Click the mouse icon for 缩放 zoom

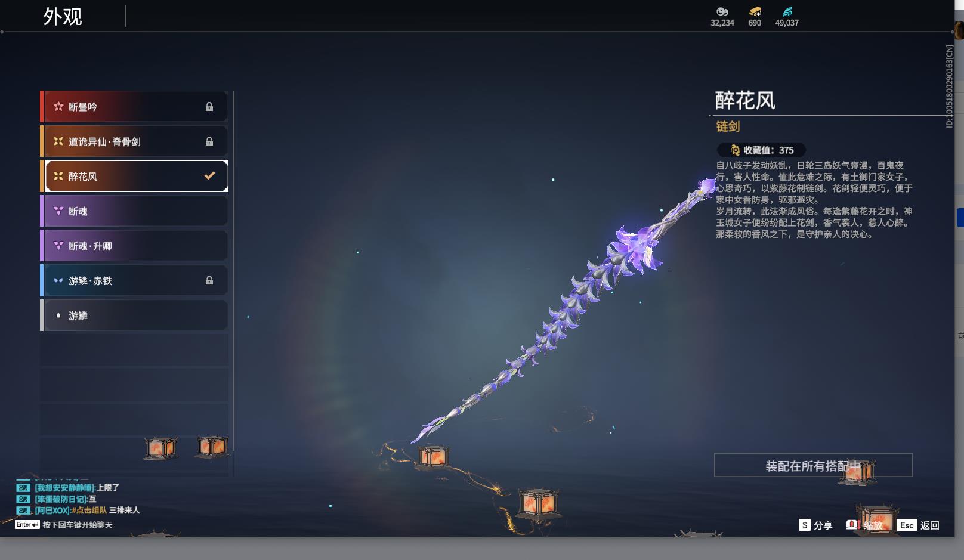852,525
